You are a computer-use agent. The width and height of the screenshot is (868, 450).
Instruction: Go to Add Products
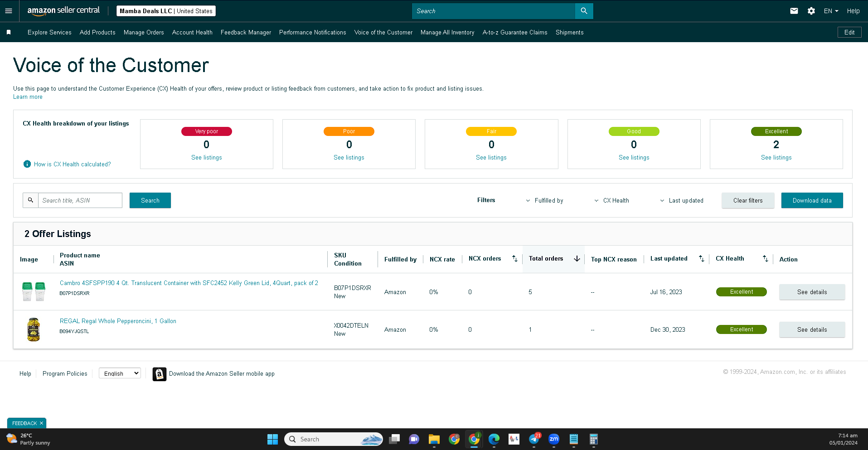(x=97, y=32)
